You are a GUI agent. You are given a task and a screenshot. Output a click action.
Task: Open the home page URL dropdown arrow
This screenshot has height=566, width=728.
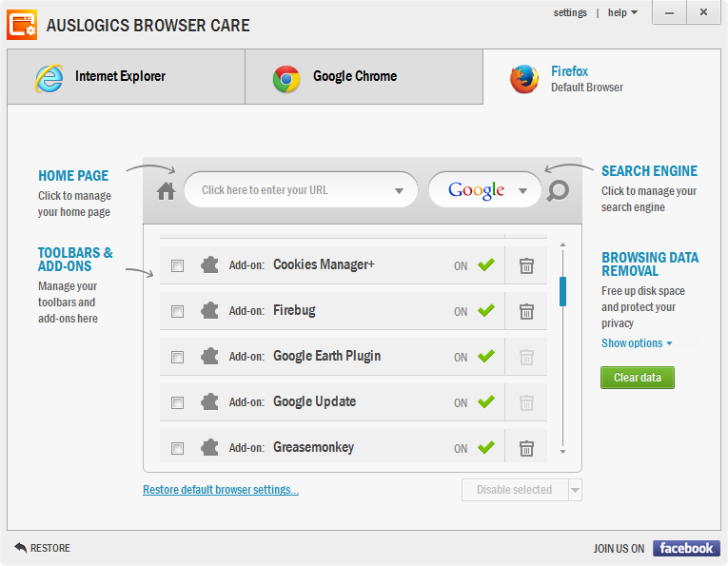399,190
